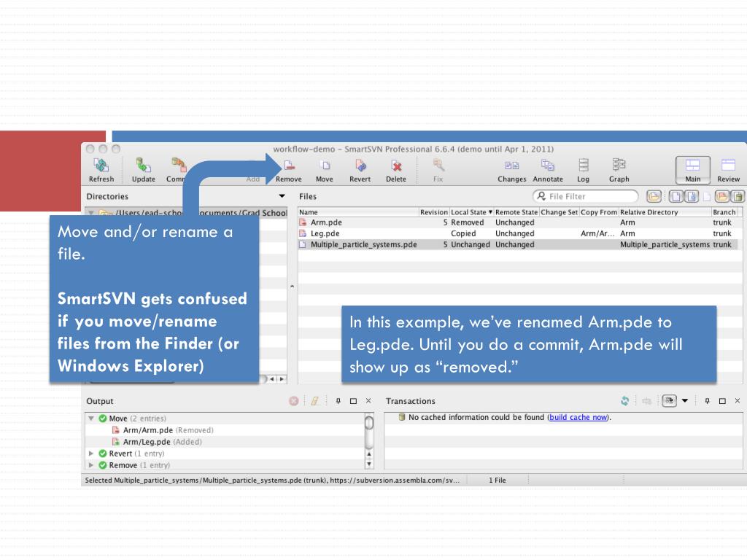Click the Arm/Ar... Copy From cell
This screenshot has width=747, height=560.
click(597, 233)
